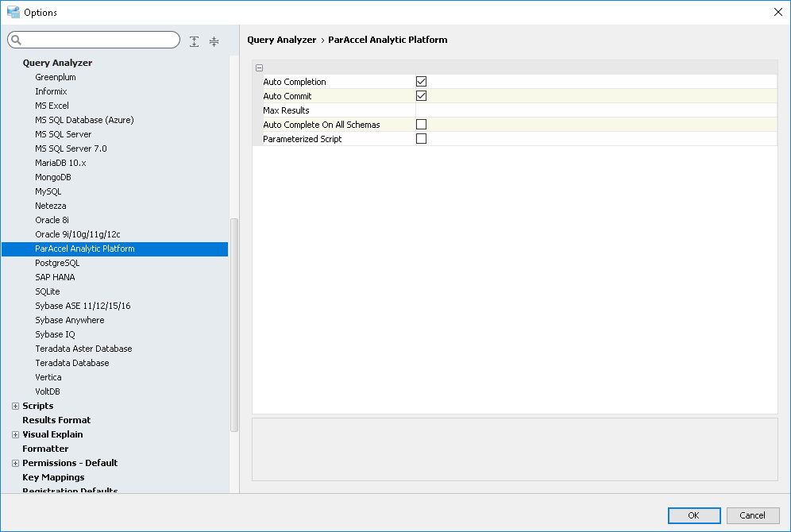Click the collapse all tree icon
The height and width of the screenshot is (532, 791).
[214, 41]
